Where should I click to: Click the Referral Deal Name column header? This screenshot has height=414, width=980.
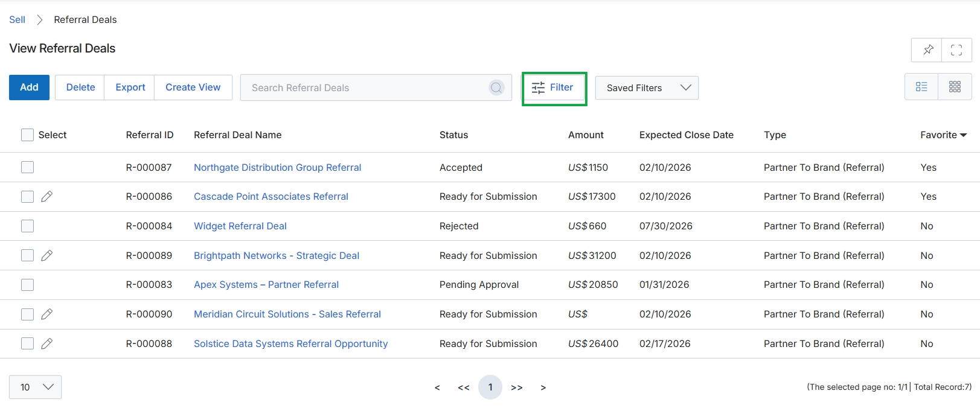tap(238, 135)
